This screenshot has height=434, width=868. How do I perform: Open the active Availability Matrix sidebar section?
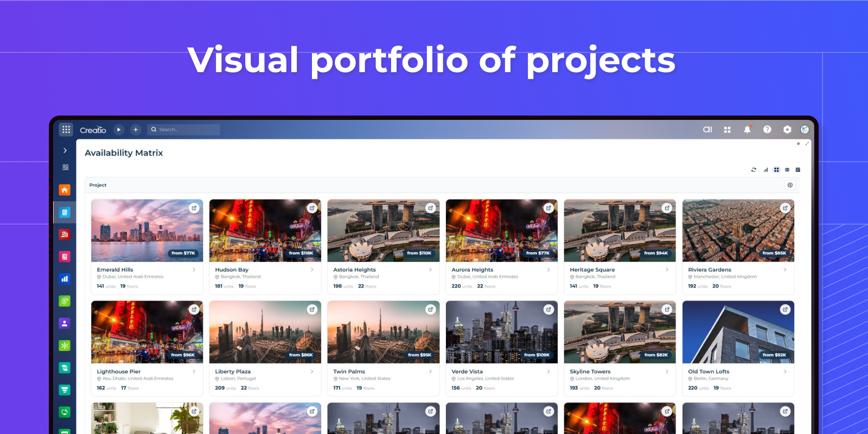(65, 212)
